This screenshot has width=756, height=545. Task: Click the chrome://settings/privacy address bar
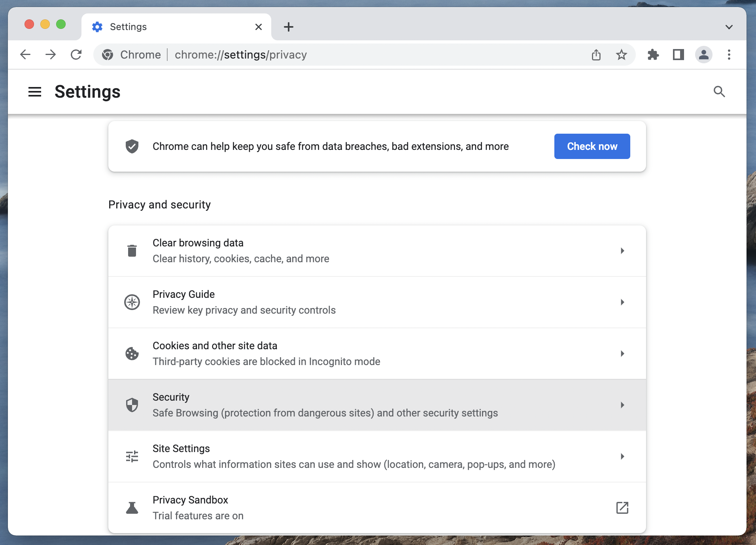(364, 55)
